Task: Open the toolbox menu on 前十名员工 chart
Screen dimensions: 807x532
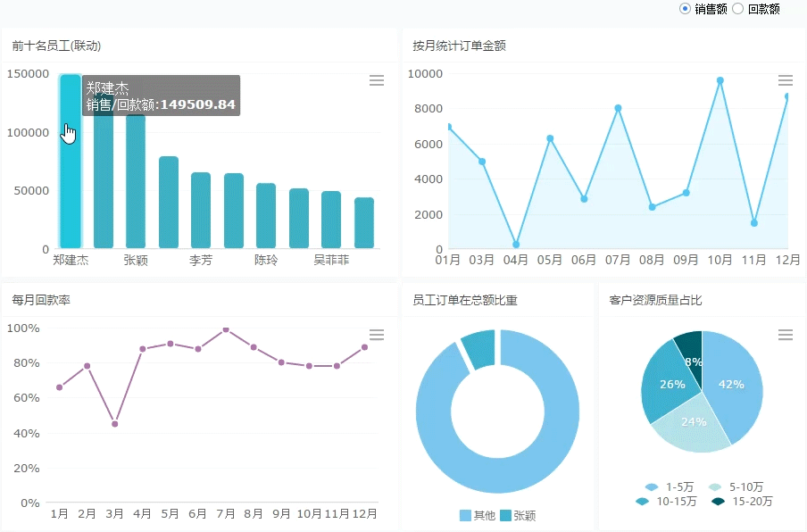Action: tap(376, 80)
